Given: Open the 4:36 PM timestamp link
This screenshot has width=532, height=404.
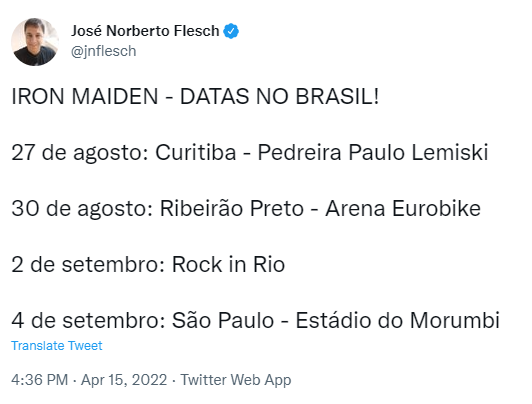Looking at the screenshot, I should [40, 380].
